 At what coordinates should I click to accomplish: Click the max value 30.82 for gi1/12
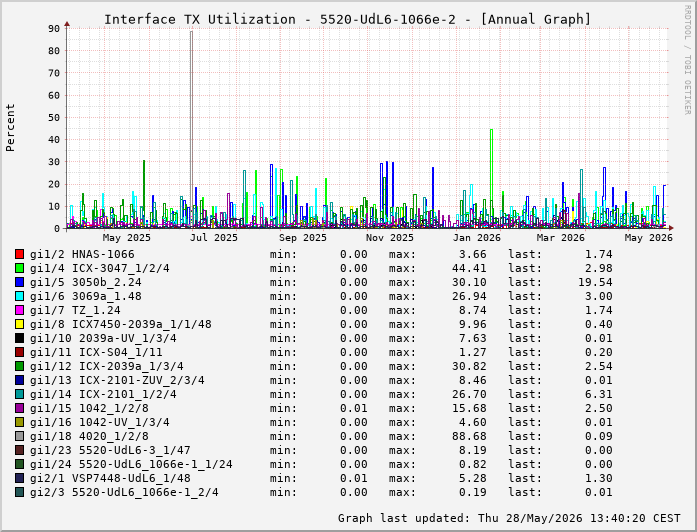469,366
